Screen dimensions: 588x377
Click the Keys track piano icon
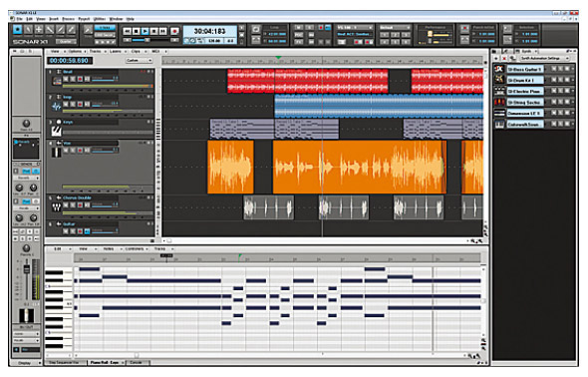pyautogui.click(x=57, y=131)
